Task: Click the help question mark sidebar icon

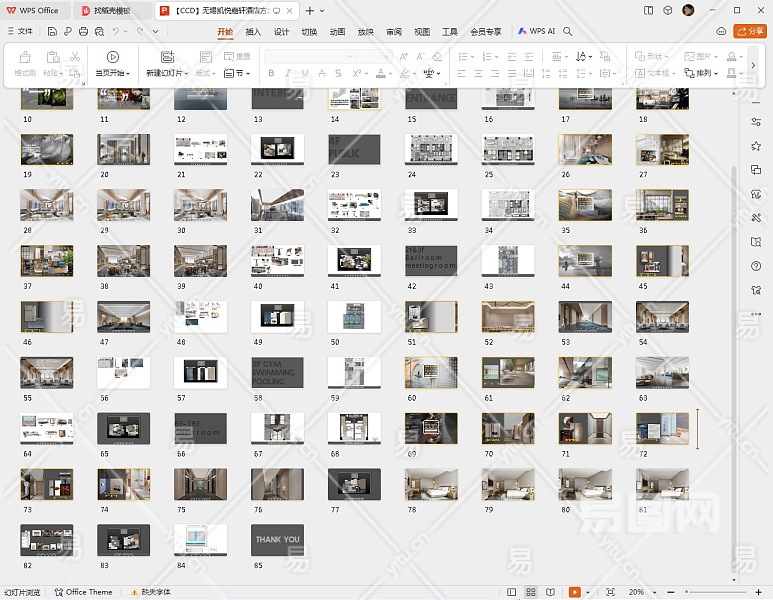Action: pos(756,266)
